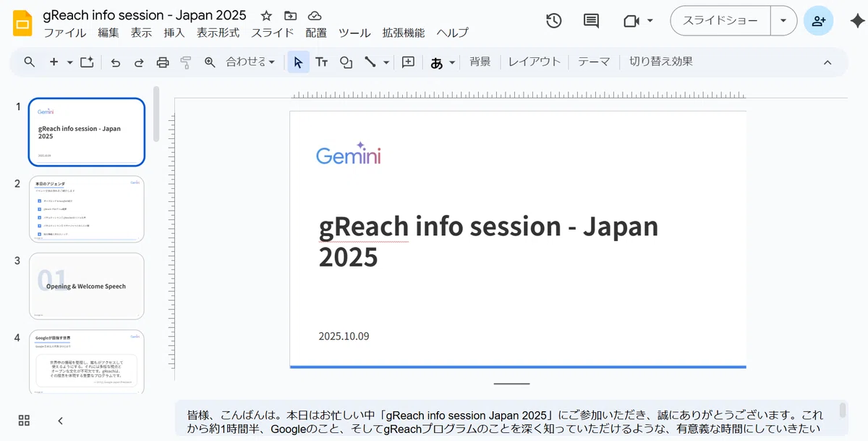This screenshot has width=868, height=441.
Task: Open the input tools あ dropdown arrow
Action: [452, 62]
